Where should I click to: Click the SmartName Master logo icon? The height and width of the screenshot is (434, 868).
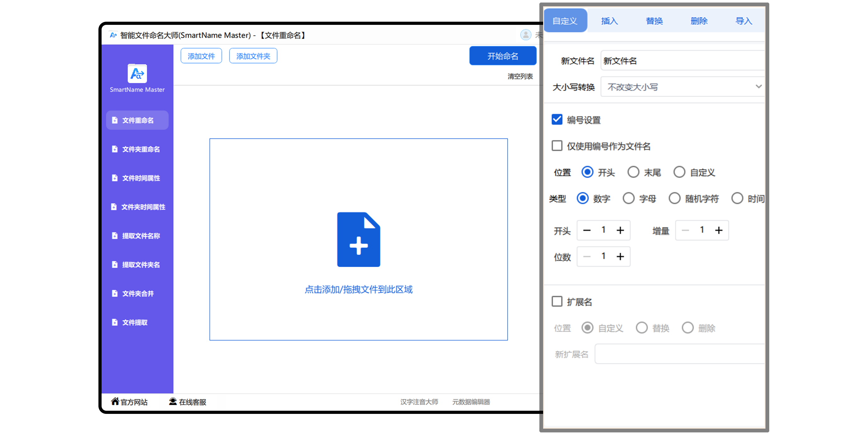[x=137, y=73]
